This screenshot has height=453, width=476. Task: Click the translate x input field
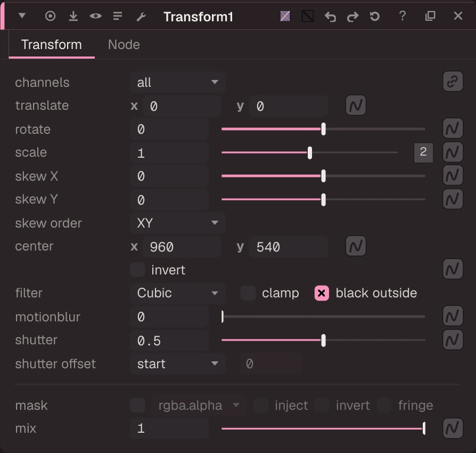click(x=182, y=106)
